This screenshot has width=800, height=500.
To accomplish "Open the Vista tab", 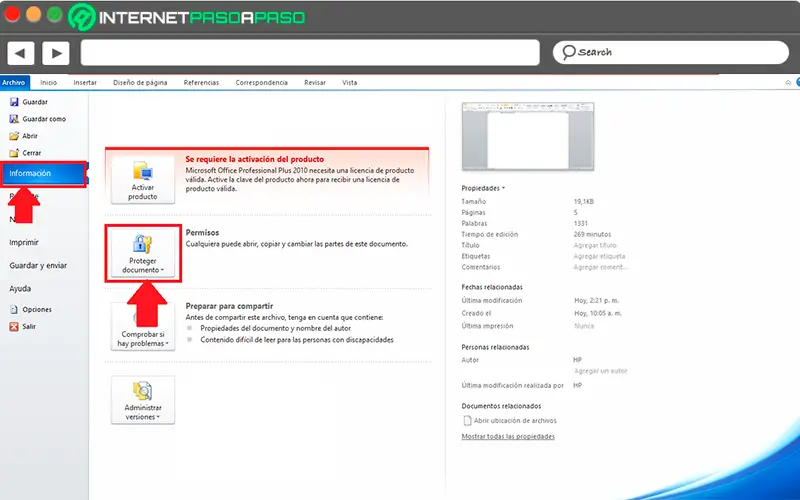I will [x=349, y=82].
